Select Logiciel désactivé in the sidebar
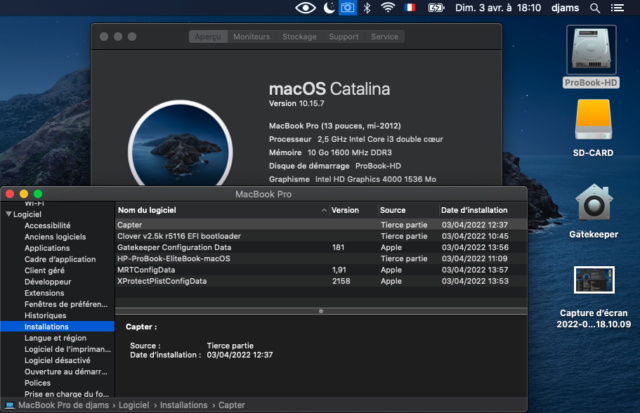 pos(57,360)
